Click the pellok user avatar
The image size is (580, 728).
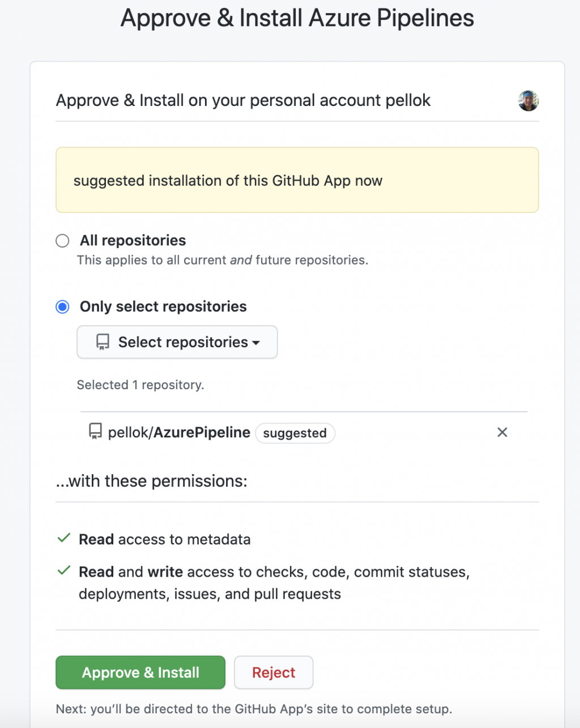(x=528, y=101)
